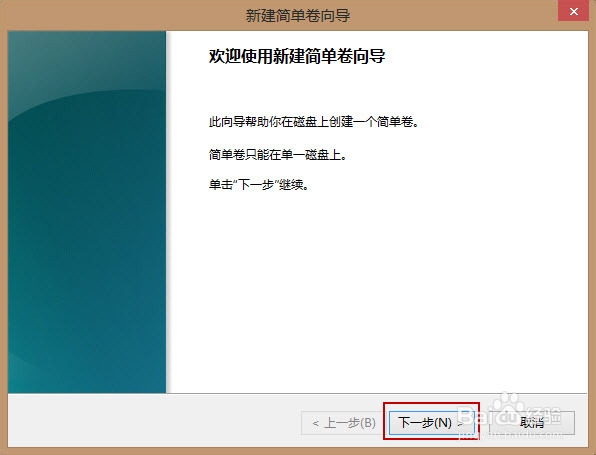Click the heading 欢迎使用新建简单卷向导
Screen dimensions: 596x455
coord(297,57)
